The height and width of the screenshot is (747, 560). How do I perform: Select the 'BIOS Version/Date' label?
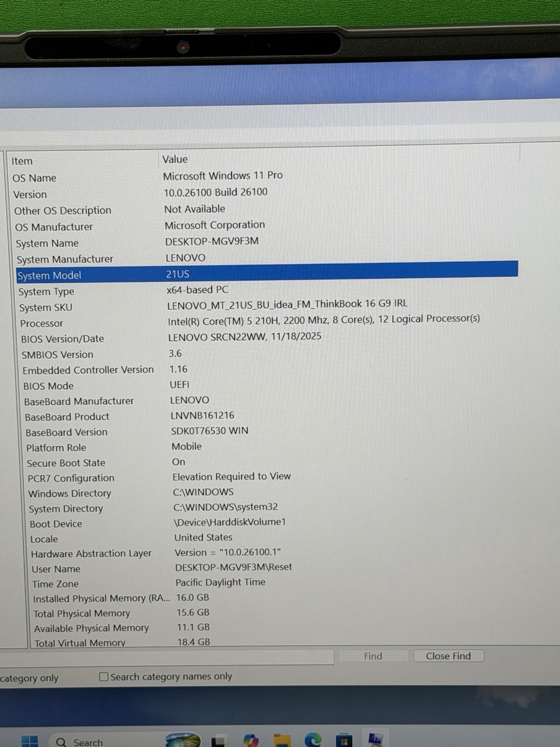pos(63,339)
